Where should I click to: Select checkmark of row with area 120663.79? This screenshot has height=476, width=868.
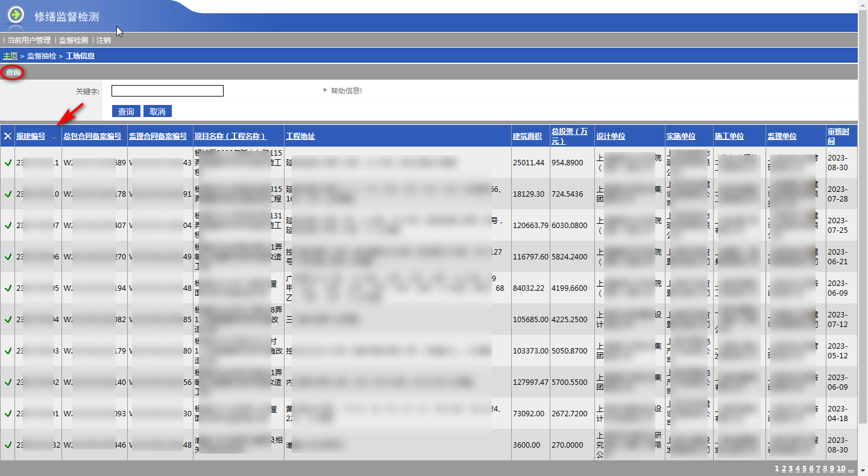[8, 226]
